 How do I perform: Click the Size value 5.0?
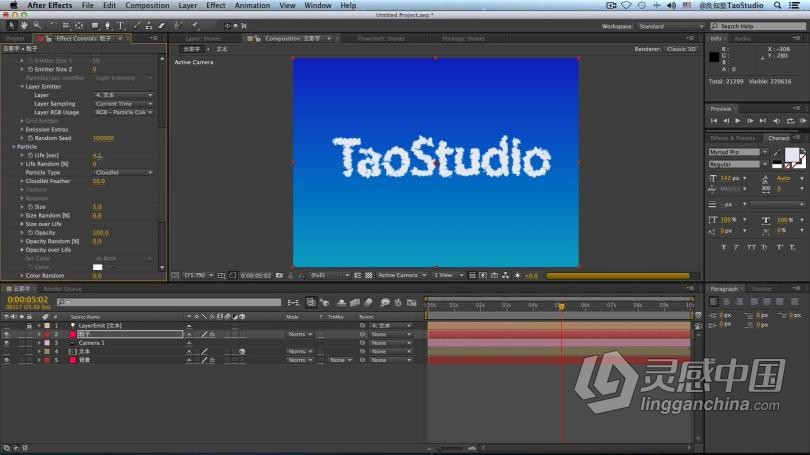click(97, 207)
